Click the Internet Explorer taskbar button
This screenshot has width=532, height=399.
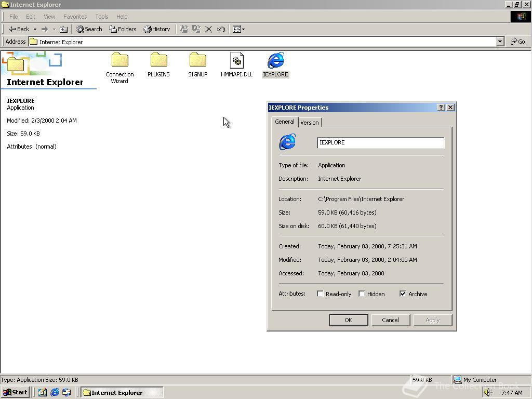point(122,393)
